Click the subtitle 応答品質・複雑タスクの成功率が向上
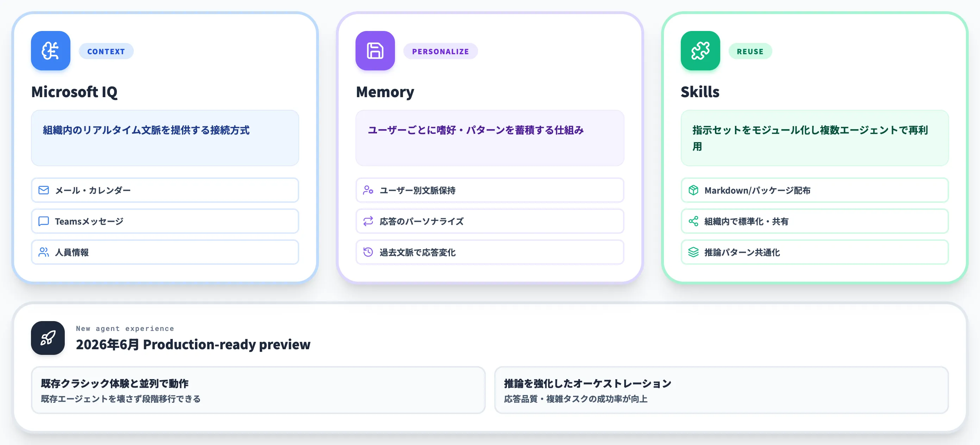 pyautogui.click(x=576, y=399)
